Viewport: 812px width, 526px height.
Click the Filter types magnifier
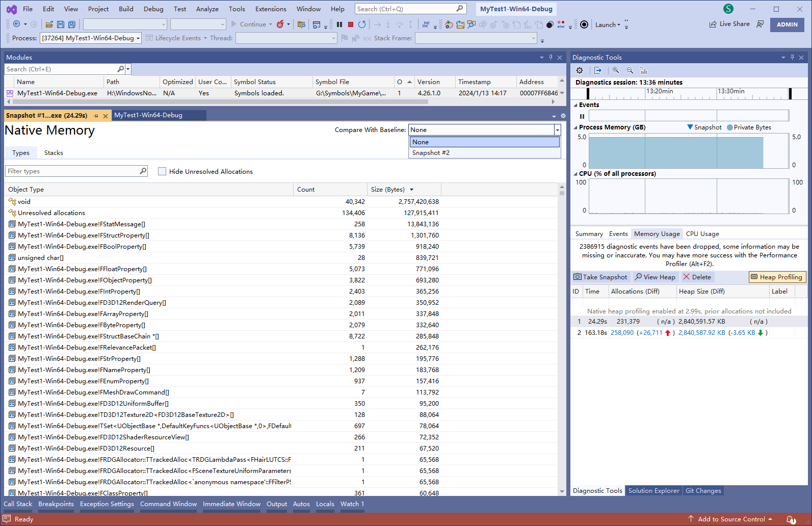pos(143,171)
